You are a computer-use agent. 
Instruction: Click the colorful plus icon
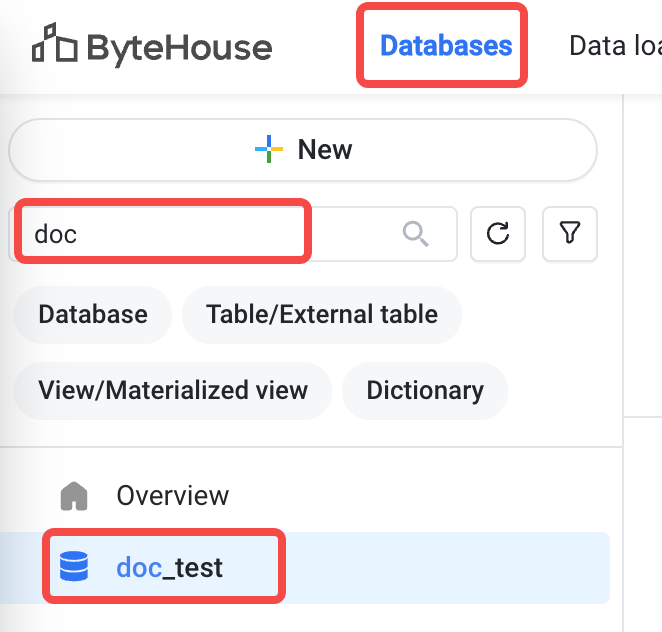pos(269,149)
